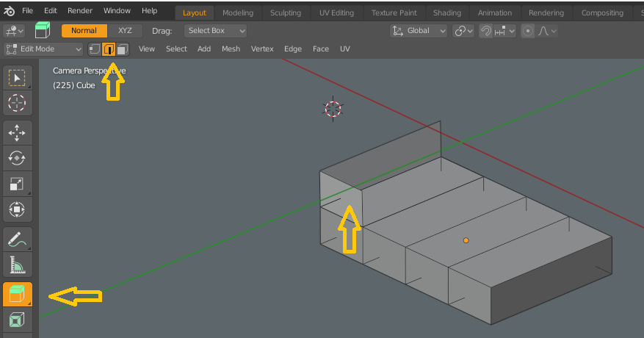Switch to Layout workspace tab
Image resolution: width=644 pixels, height=338 pixels.
pos(195,12)
